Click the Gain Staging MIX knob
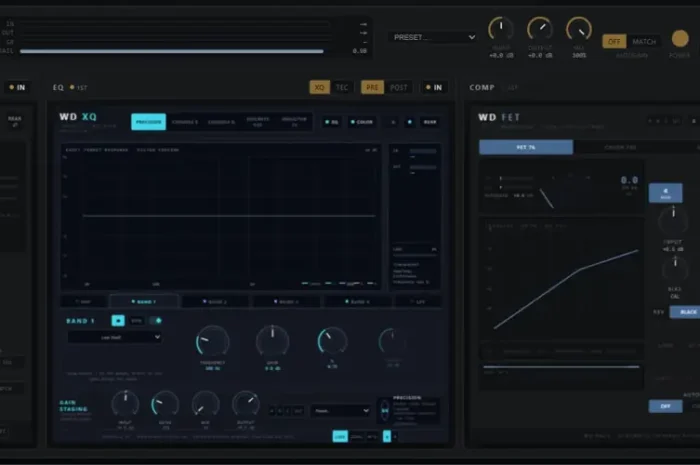This screenshot has height=465, width=700. tap(205, 404)
